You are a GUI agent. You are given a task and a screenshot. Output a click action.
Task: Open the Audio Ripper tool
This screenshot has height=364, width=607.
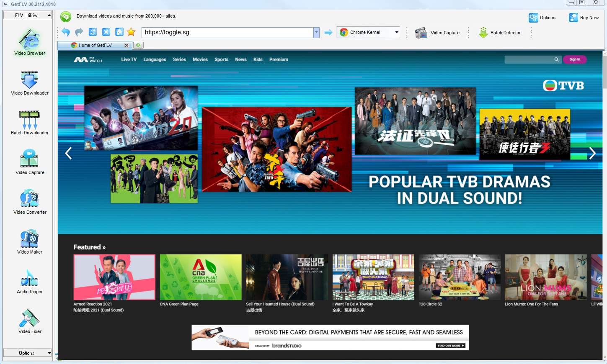(29, 282)
